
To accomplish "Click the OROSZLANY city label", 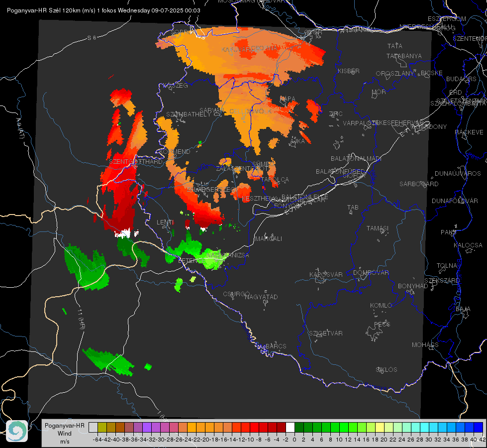I will (395, 73).
